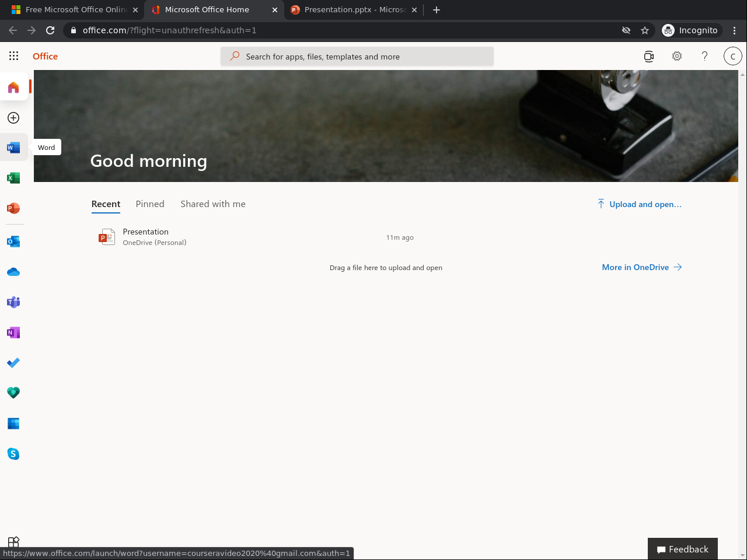Open Outlook from the sidebar
The width and height of the screenshot is (747, 560).
[x=13, y=242]
